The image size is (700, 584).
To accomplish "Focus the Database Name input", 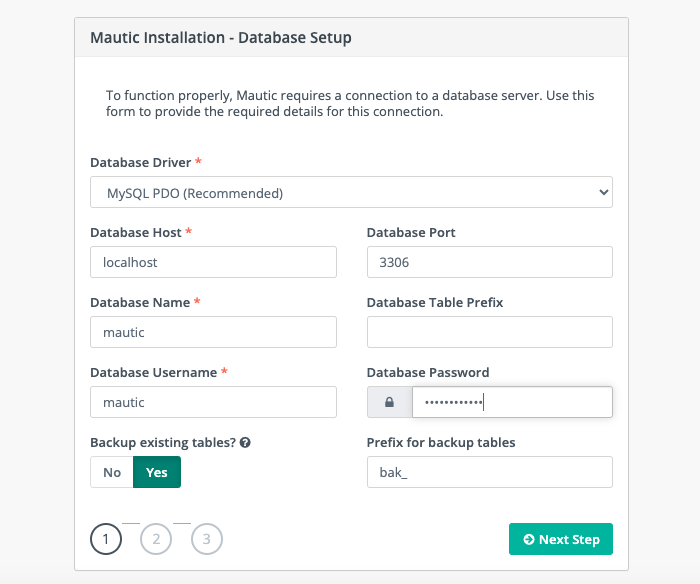I will tap(213, 332).
